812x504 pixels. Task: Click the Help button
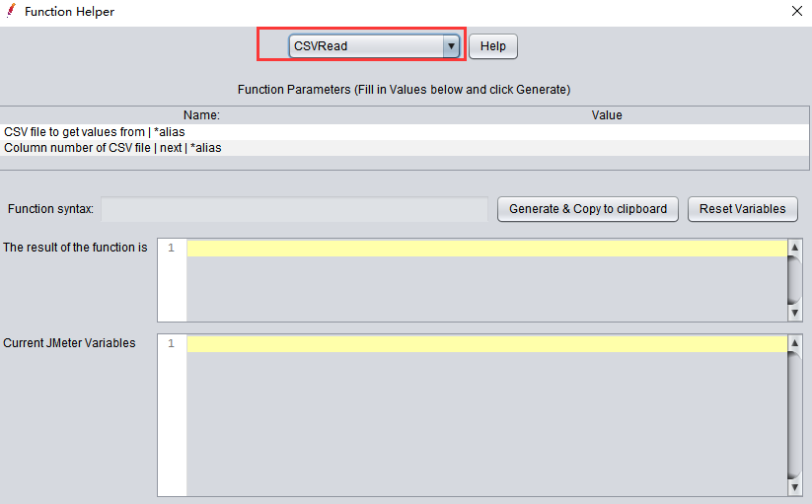pos(492,46)
